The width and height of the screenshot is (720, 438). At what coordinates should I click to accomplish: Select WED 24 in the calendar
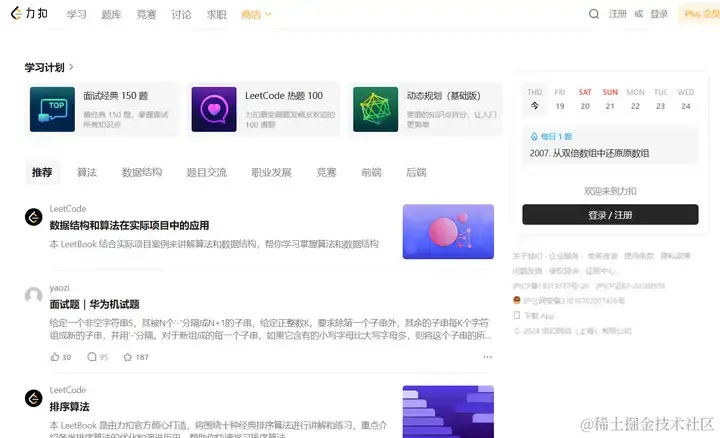point(686,99)
